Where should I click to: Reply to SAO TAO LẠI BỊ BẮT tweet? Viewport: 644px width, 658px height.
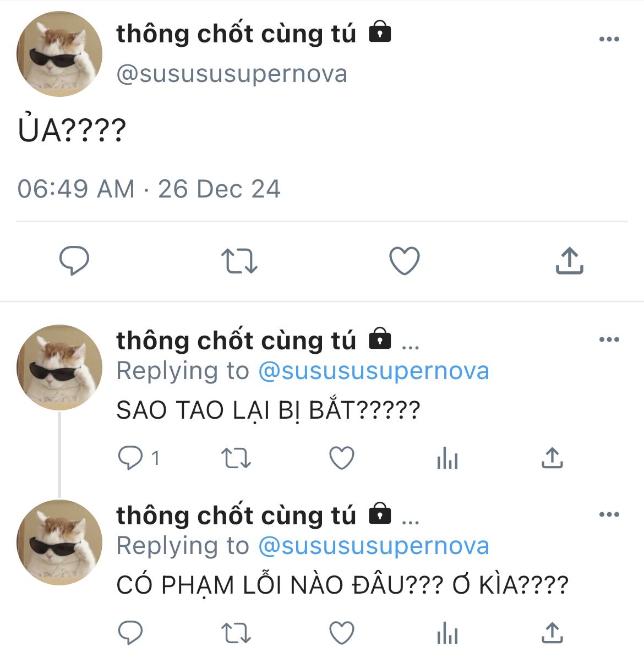tap(130, 457)
